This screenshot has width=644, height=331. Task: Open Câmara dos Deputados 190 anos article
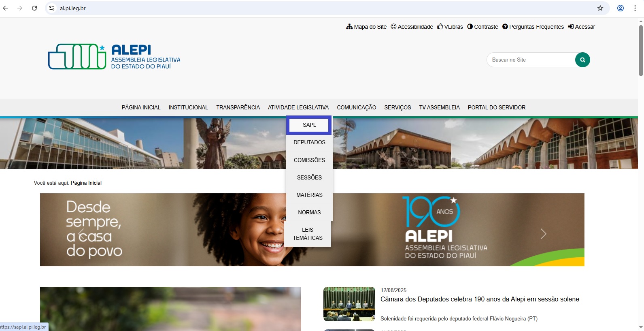pos(480,299)
